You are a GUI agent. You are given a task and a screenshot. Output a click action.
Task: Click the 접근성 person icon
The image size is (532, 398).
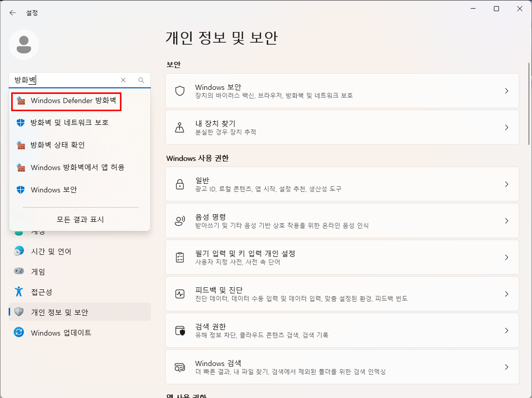(x=19, y=291)
